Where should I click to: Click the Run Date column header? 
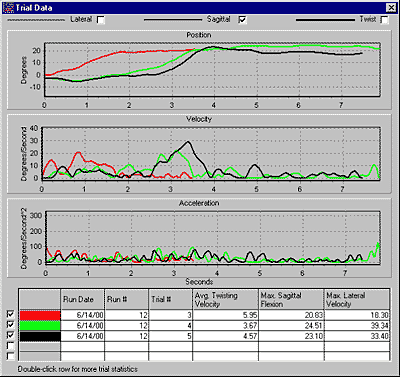(82, 299)
